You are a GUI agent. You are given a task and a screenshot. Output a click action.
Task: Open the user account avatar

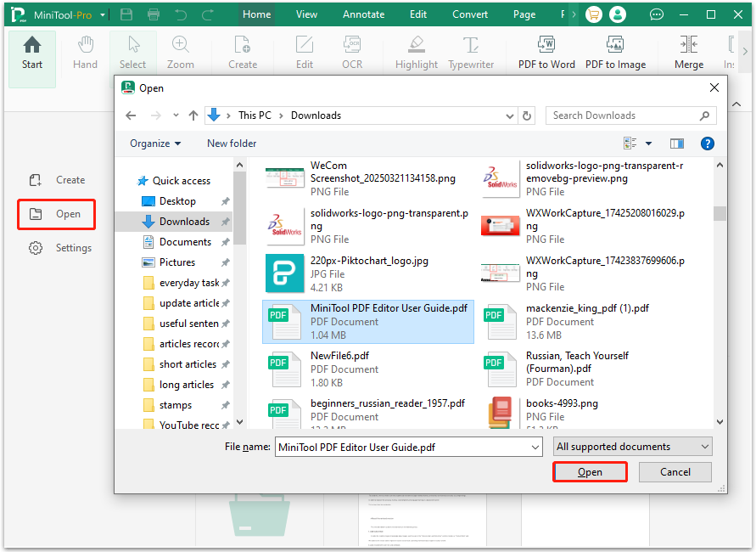click(618, 14)
